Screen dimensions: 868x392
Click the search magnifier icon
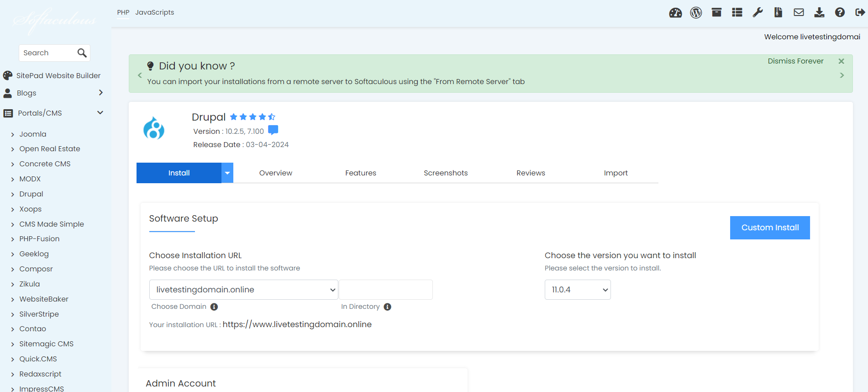tap(82, 53)
